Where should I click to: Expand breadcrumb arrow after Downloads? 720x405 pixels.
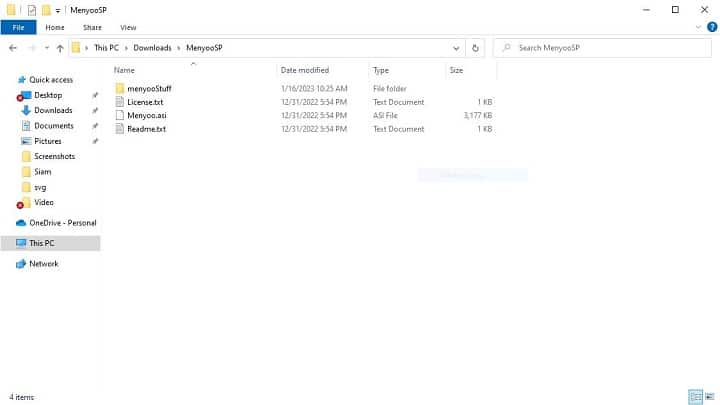point(179,48)
